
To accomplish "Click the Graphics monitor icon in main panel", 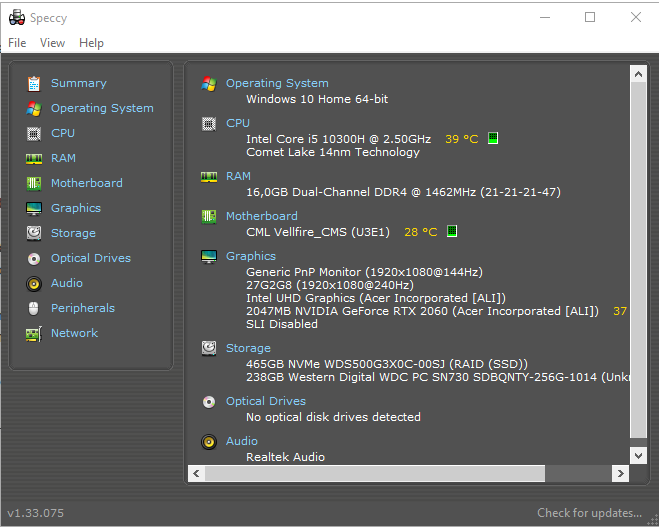I will coord(209,256).
